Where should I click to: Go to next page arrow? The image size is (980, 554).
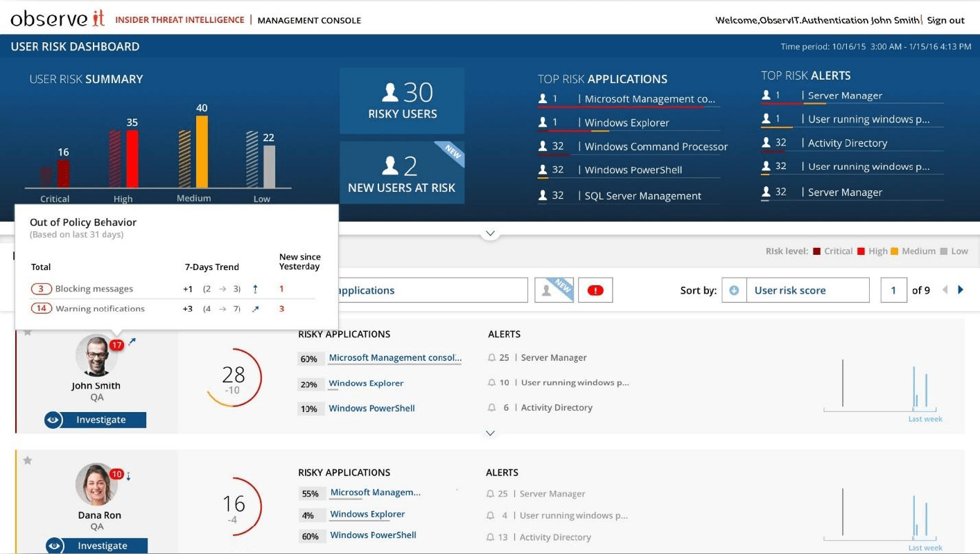[961, 290]
